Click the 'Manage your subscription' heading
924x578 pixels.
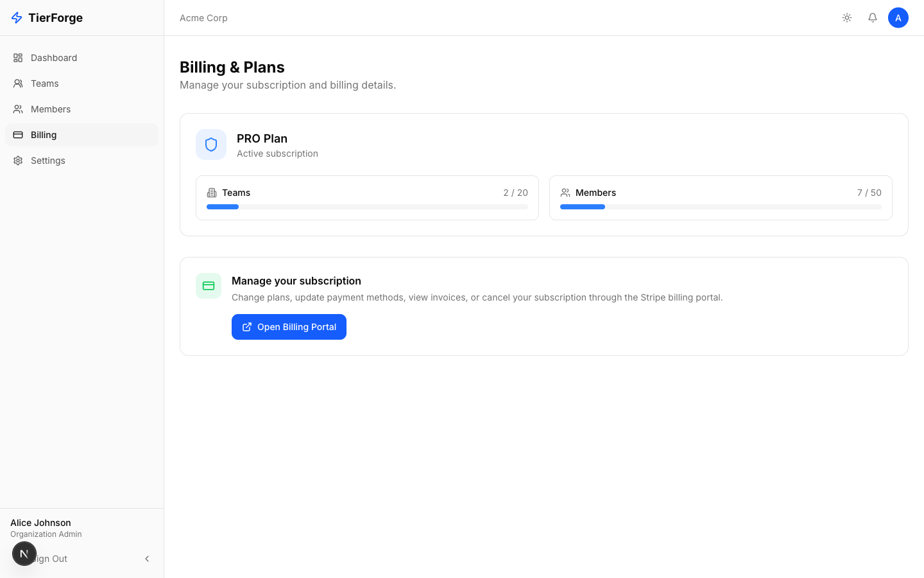tap(296, 281)
